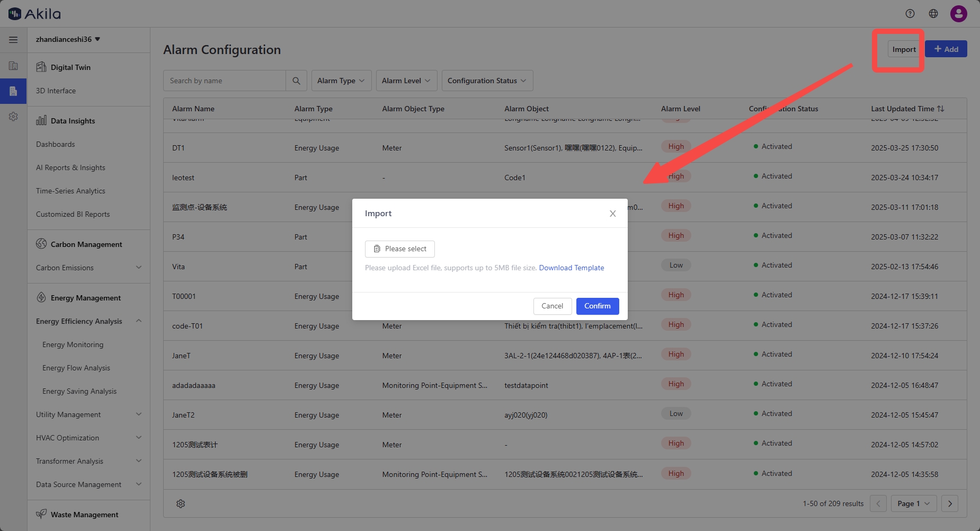The width and height of the screenshot is (980, 531).
Task: Sort by Last Updated Time icon
Action: (941, 109)
